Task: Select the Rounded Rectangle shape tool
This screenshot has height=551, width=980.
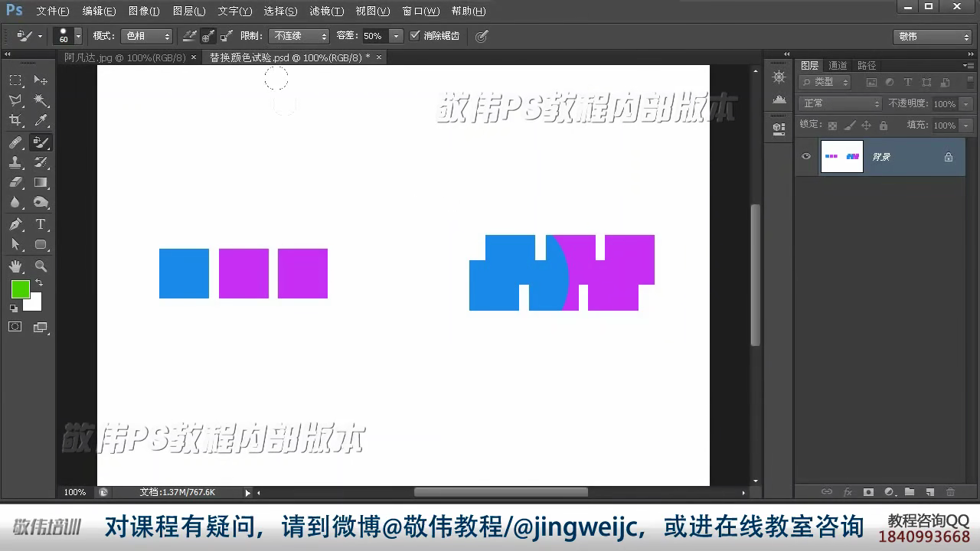Action: pos(41,245)
